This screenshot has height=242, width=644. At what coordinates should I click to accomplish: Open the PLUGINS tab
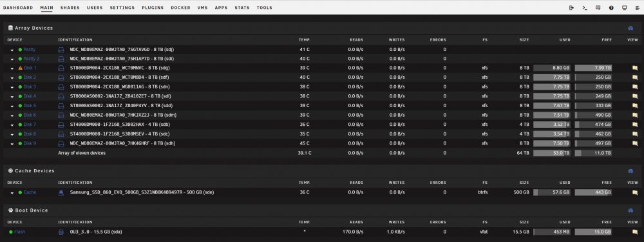(153, 8)
